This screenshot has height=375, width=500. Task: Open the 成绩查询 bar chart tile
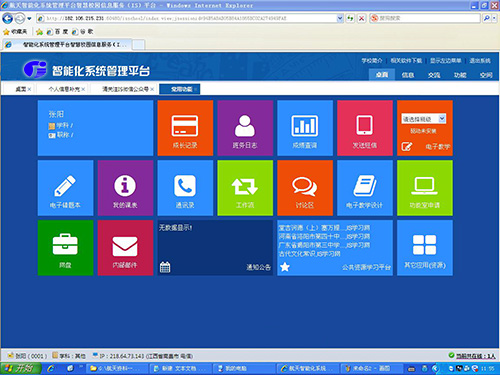(305, 128)
